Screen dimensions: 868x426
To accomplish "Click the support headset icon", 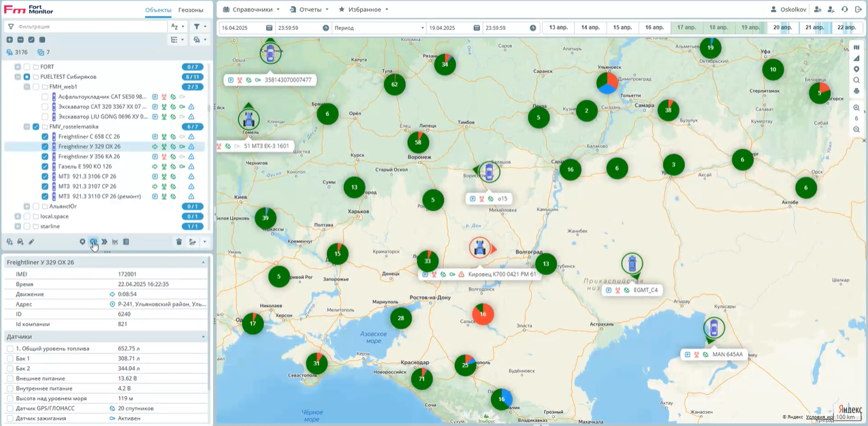I will 844,10.
